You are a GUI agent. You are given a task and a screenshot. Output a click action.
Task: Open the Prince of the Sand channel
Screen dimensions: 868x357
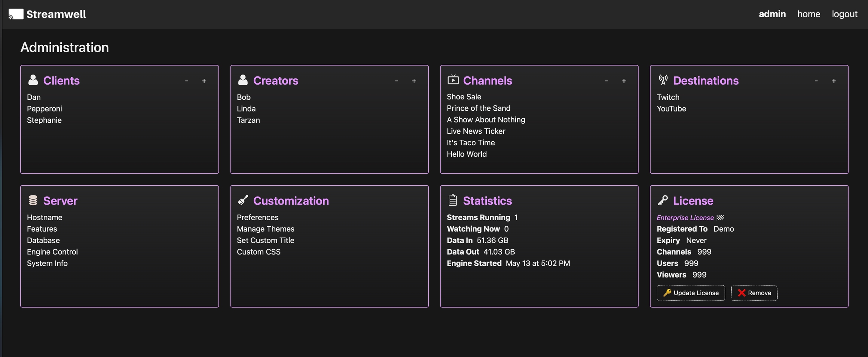pyautogui.click(x=478, y=108)
